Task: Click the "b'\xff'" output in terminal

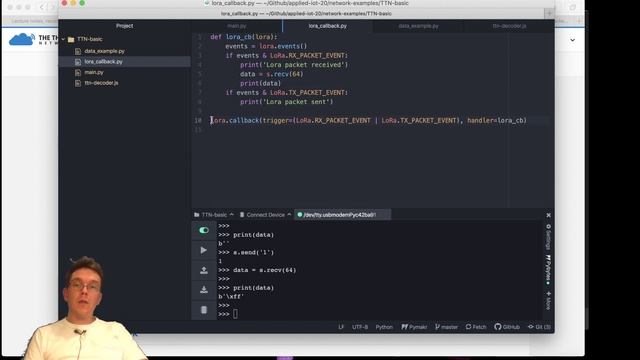Action: pyautogui.click(x=231, y=297)
